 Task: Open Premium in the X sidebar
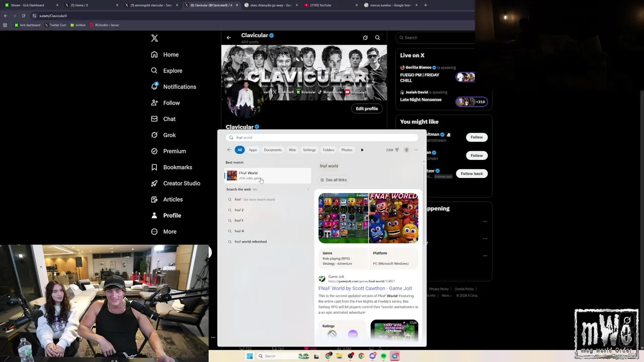(x=169, y=151)
